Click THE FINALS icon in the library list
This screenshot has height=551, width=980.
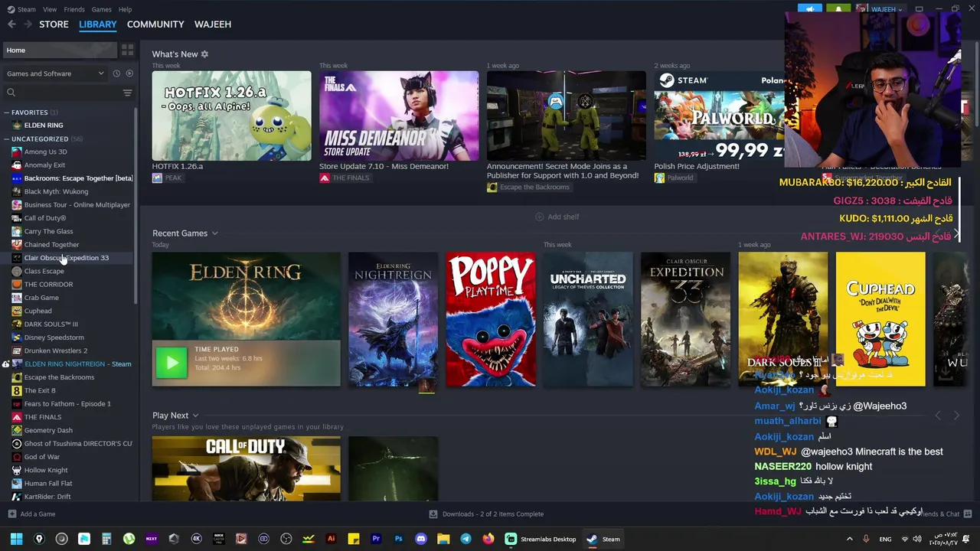point(17,417)
